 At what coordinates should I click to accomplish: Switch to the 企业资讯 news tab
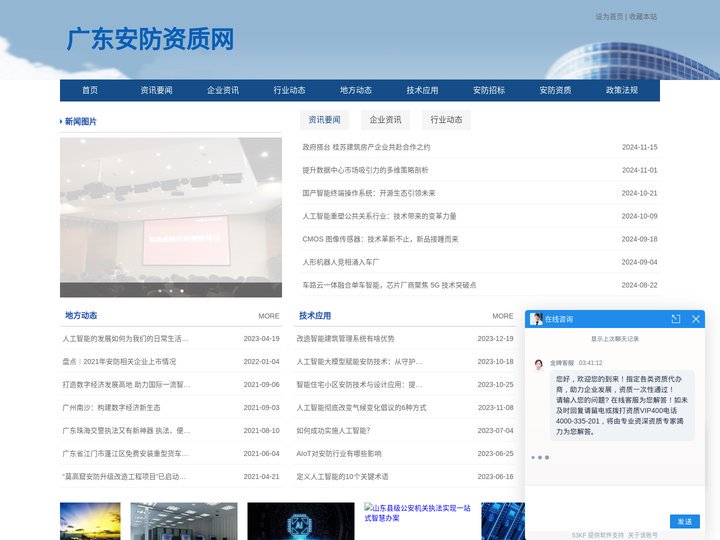click(385, 120)
